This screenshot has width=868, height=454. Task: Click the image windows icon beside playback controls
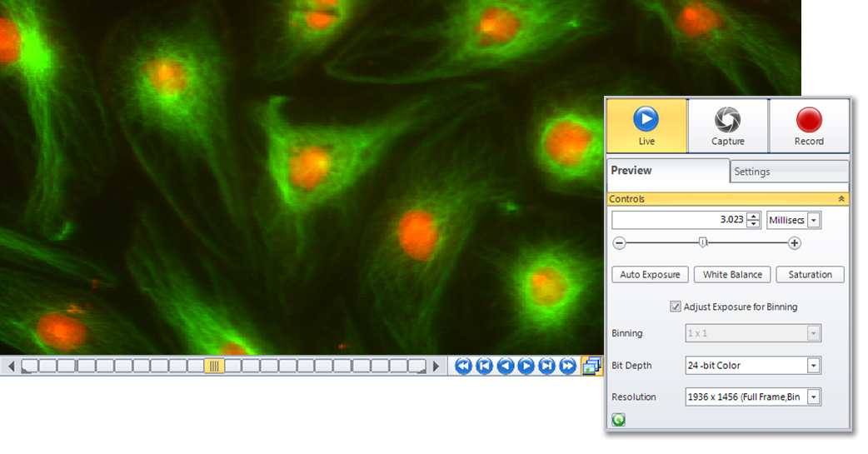(x=591, y=366)
